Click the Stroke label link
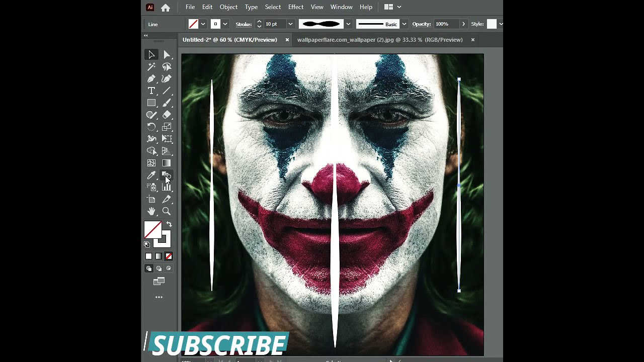Viewport: 644px width, 362px height. point(244,24)
